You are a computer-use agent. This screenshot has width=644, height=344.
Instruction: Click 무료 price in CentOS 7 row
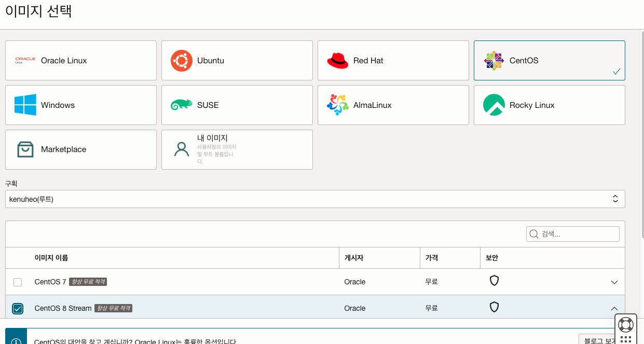click(432, 282)
